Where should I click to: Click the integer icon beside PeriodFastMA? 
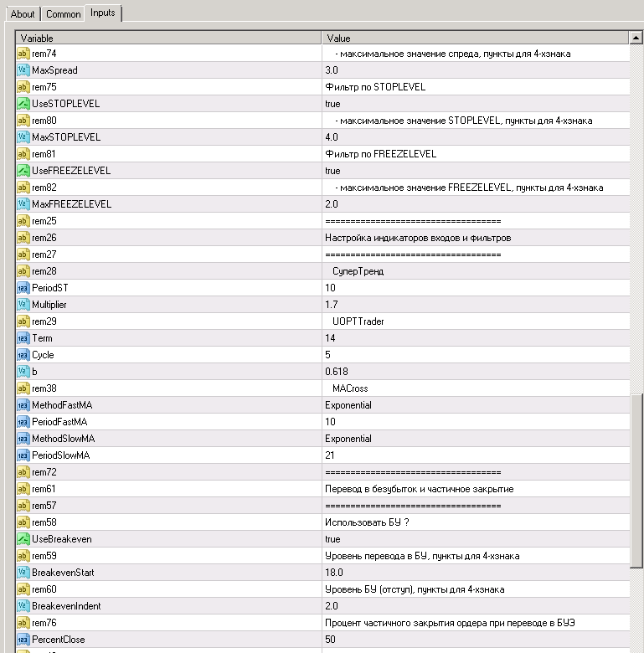tap(23, 421)
